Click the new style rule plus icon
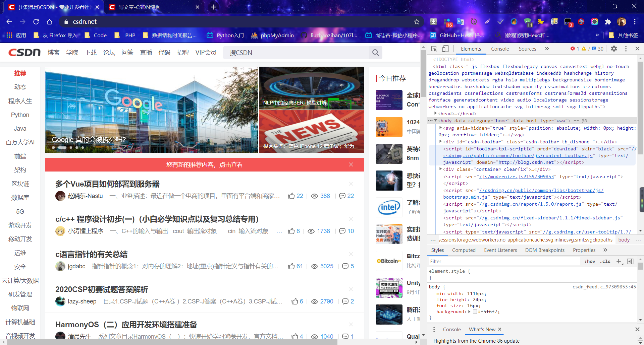The width and height of the screenshot is (644, 345). pos(619,261)
